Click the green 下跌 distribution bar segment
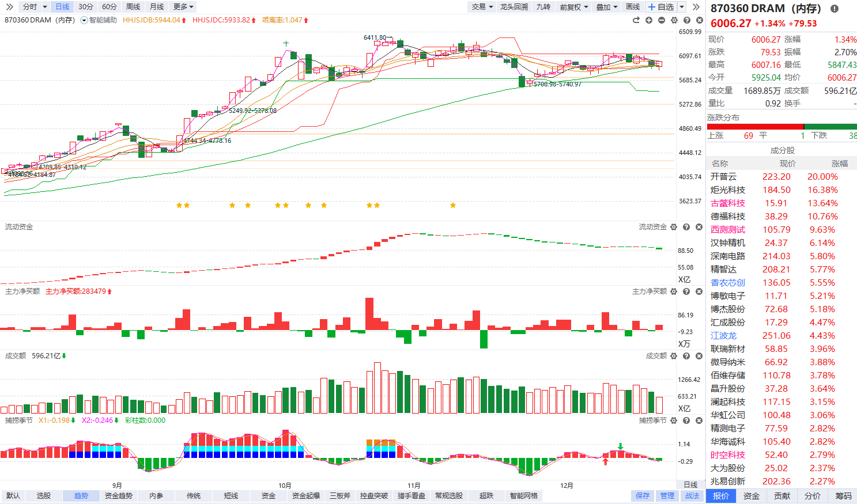This screenshot has width=857, height=504. point(830,127)
